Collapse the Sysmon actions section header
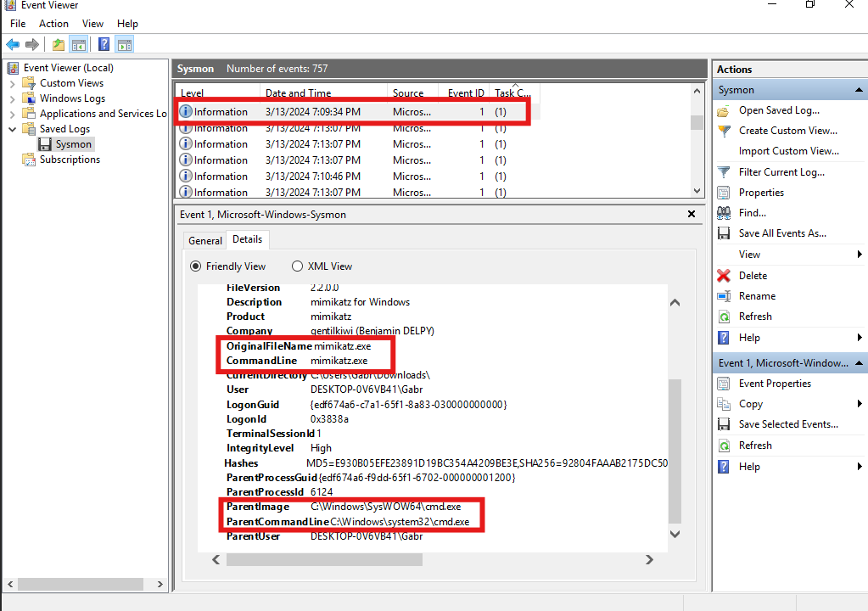868x611 pixels. point(859,90)
